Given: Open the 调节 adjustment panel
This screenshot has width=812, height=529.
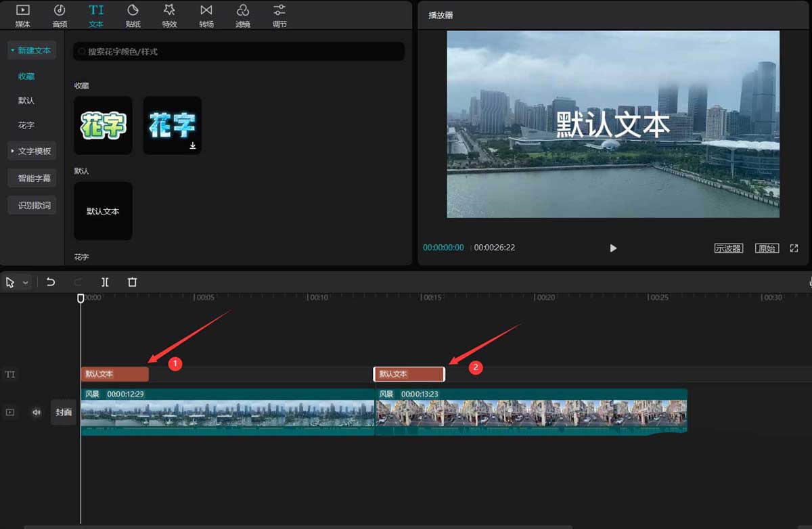Looking at the screenshot, I should pos(279,15).
